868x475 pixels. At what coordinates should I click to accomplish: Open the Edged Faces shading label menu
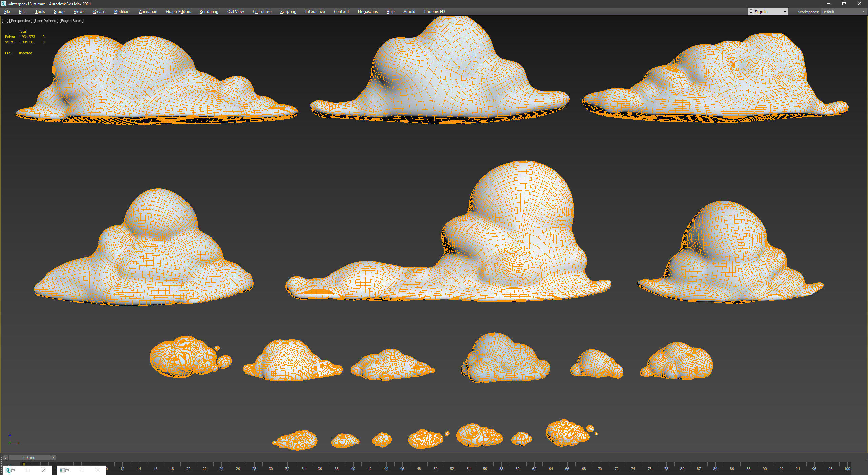(72, 21)
